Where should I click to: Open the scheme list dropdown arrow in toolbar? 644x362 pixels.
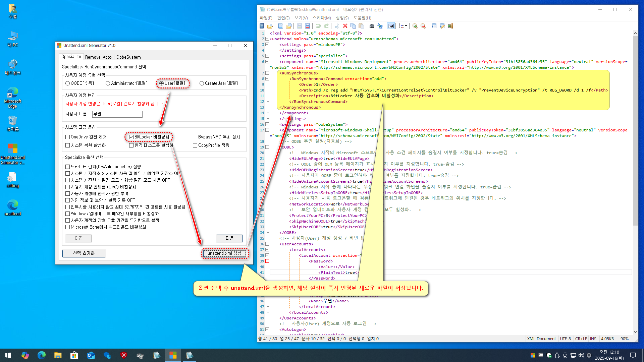click(406, 26)
